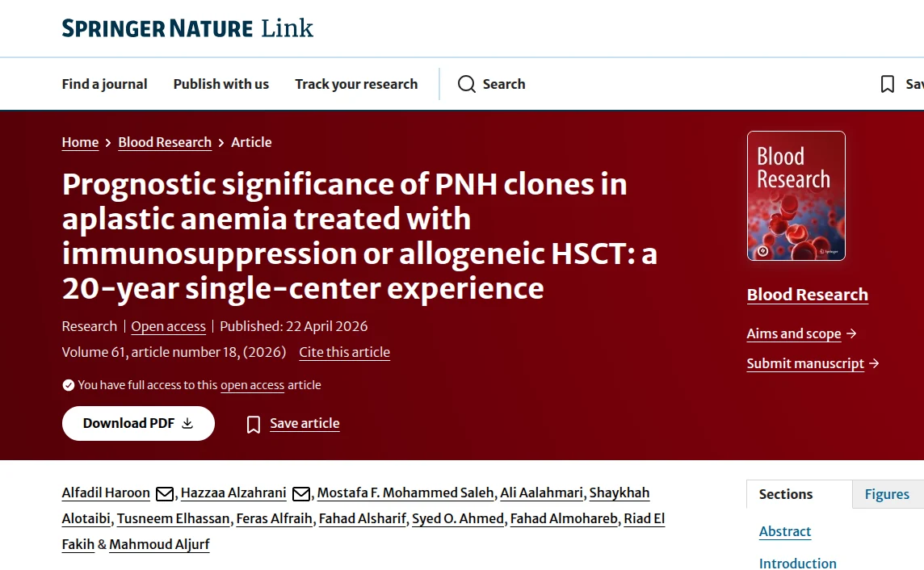Image resolution: width=924 pixels, height=570 pixels.
Task: Click the envelope icon beside Hazzaa Alzahrani
Action: tap(300, 492)
